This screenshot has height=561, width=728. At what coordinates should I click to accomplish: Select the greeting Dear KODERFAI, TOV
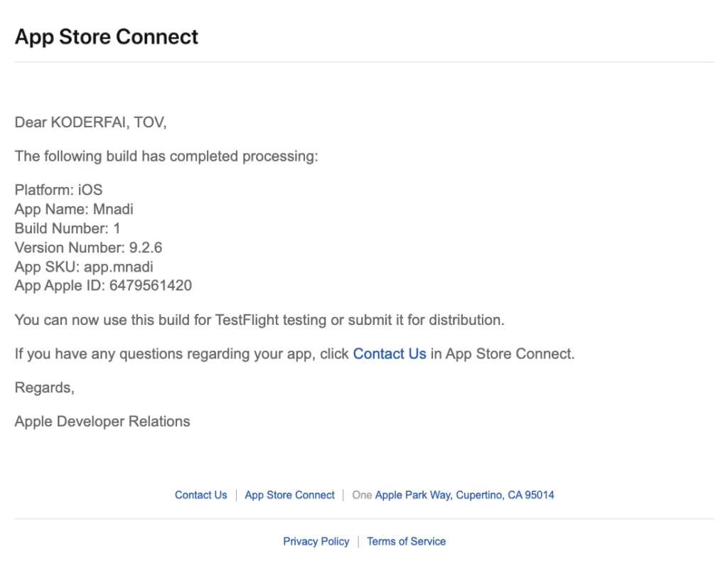tap(90, 122)
